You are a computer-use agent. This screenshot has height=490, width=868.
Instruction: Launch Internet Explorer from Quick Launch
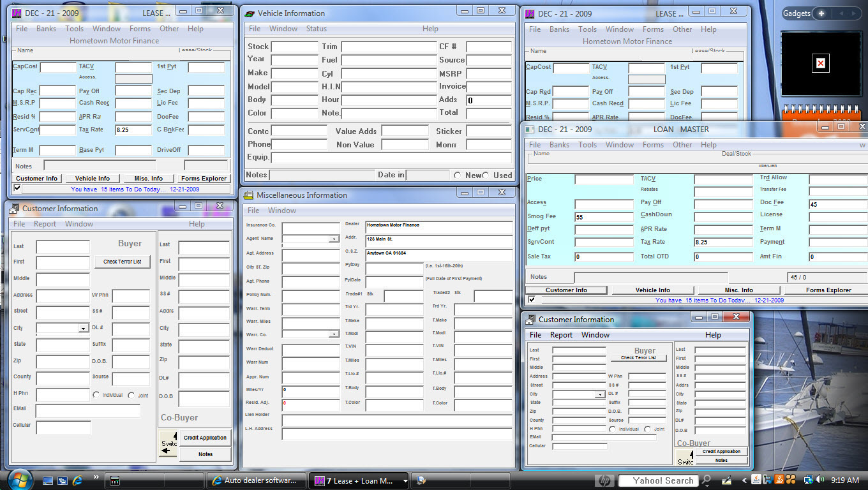pyautogui.click(x=78, y=480)
